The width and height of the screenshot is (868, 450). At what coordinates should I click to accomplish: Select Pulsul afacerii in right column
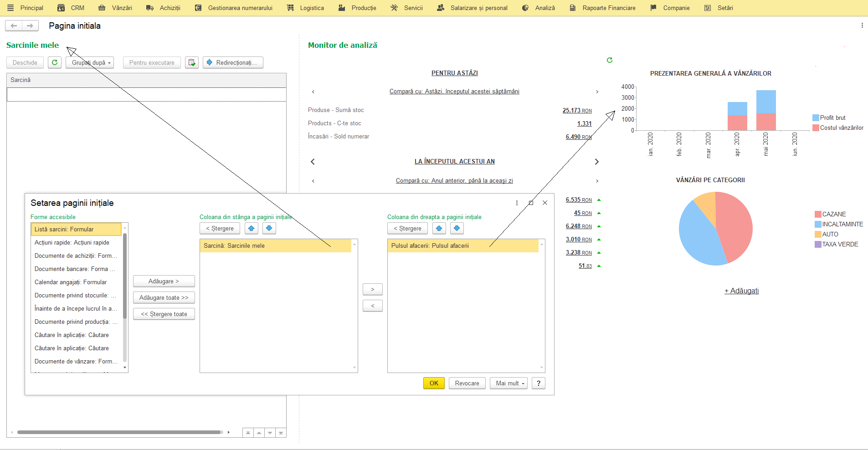click(463, 245)
